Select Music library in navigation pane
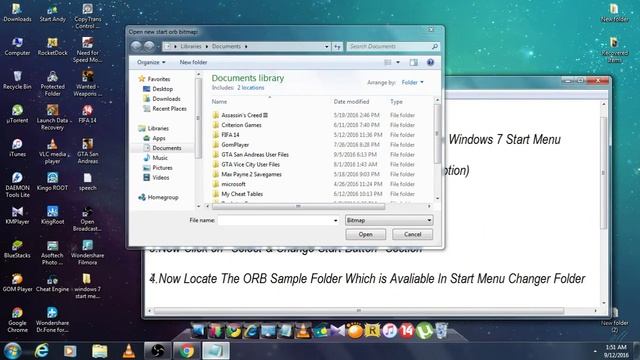 click(x=156, y=158)
